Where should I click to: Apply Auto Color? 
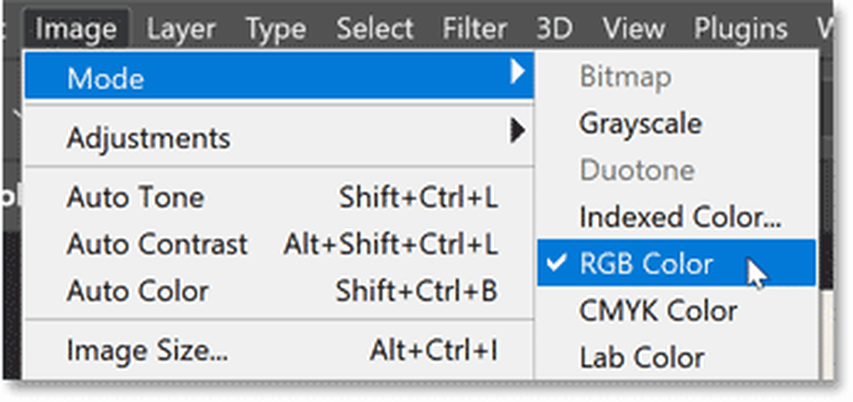click(138, 291)
